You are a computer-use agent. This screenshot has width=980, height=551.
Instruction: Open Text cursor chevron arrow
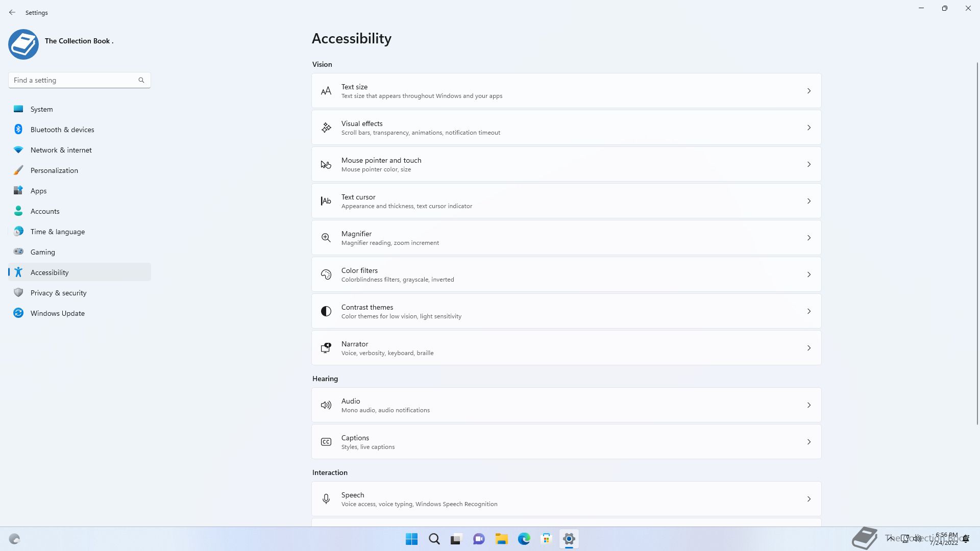point(808,201)
